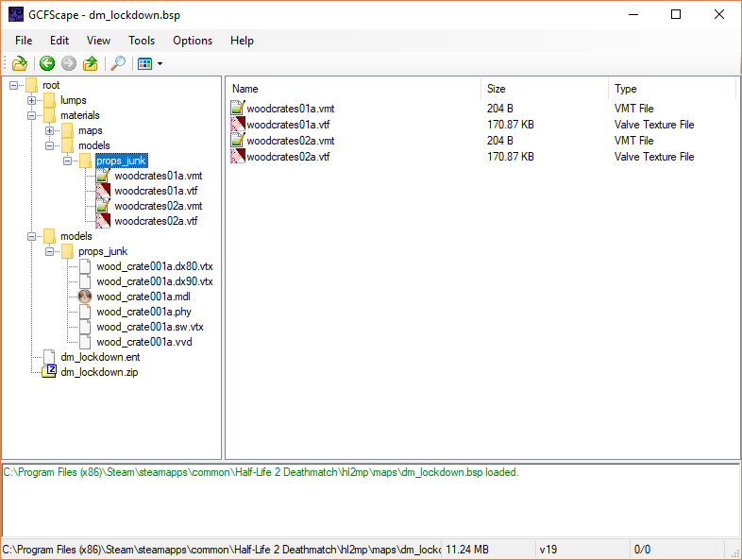Collapse the top-level models folder node

click(x=32, y=236)
